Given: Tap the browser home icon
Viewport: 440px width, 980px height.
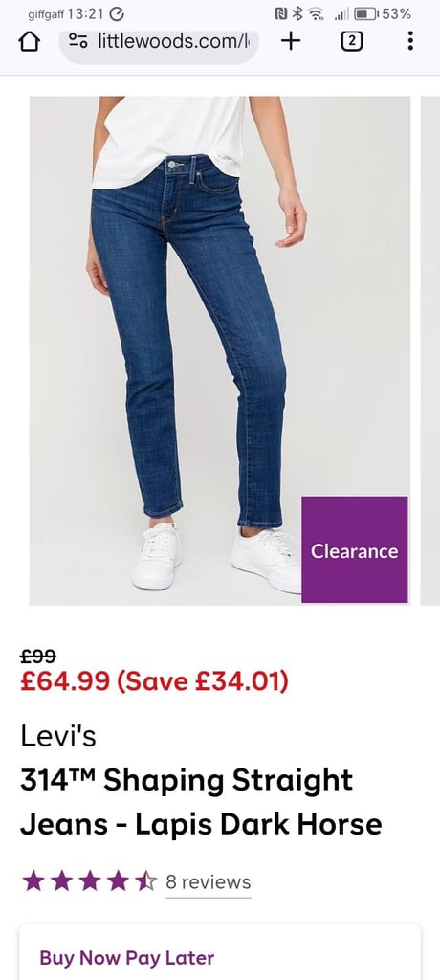Looking at the screenshot, I should [30, 42].
